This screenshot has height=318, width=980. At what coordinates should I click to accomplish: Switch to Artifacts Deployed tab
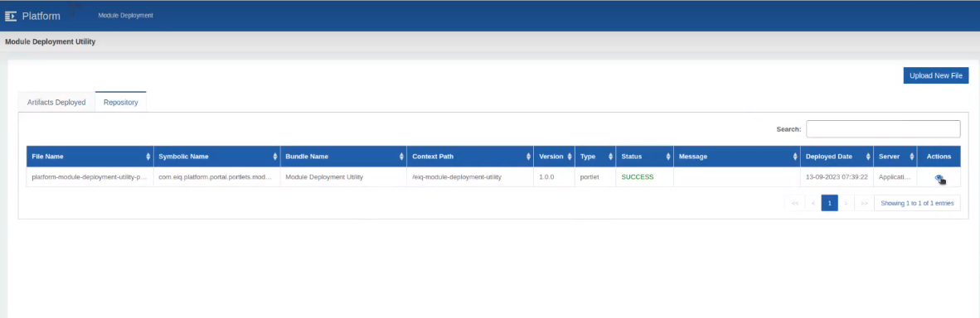coord(56,103)
